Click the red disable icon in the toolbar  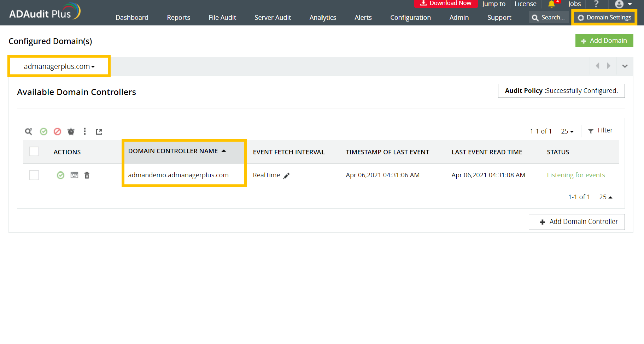(x=57, y=131)
